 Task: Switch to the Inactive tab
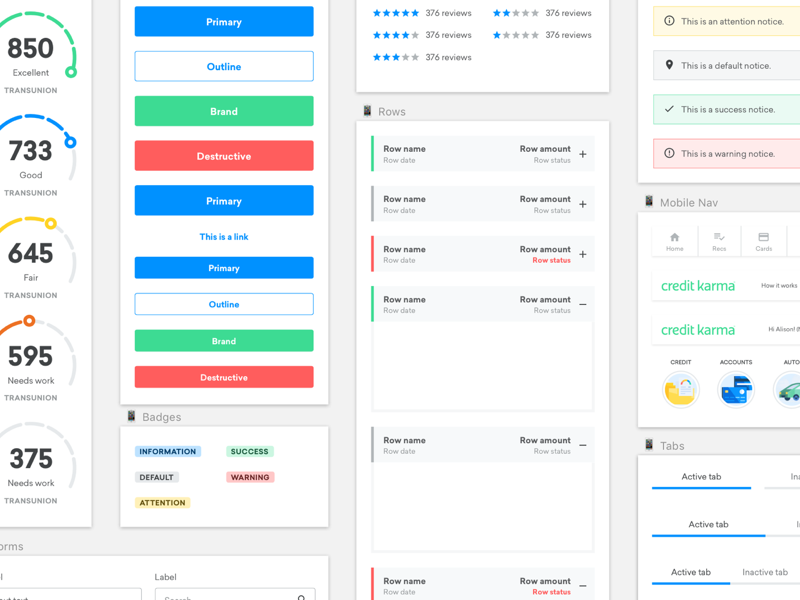(x=765, y=572)
